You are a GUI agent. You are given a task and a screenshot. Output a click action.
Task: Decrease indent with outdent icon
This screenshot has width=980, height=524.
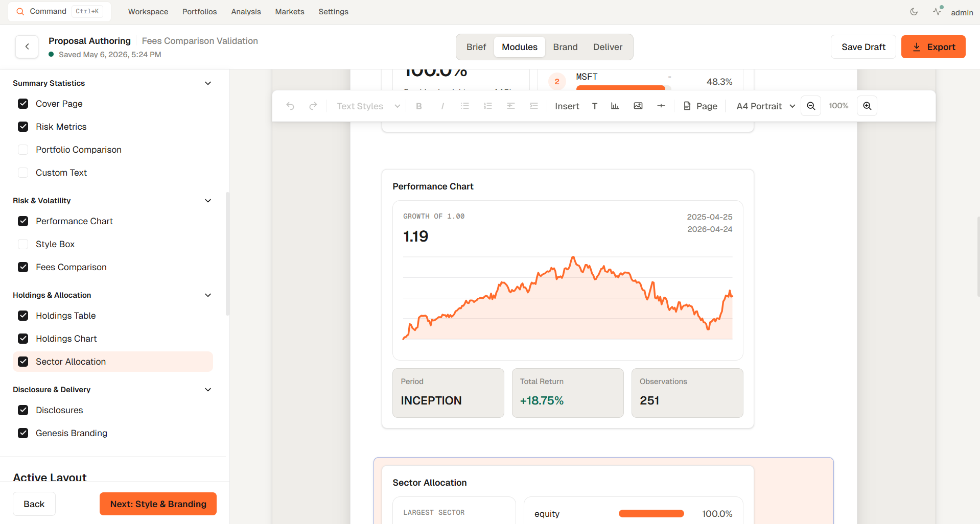511,106
